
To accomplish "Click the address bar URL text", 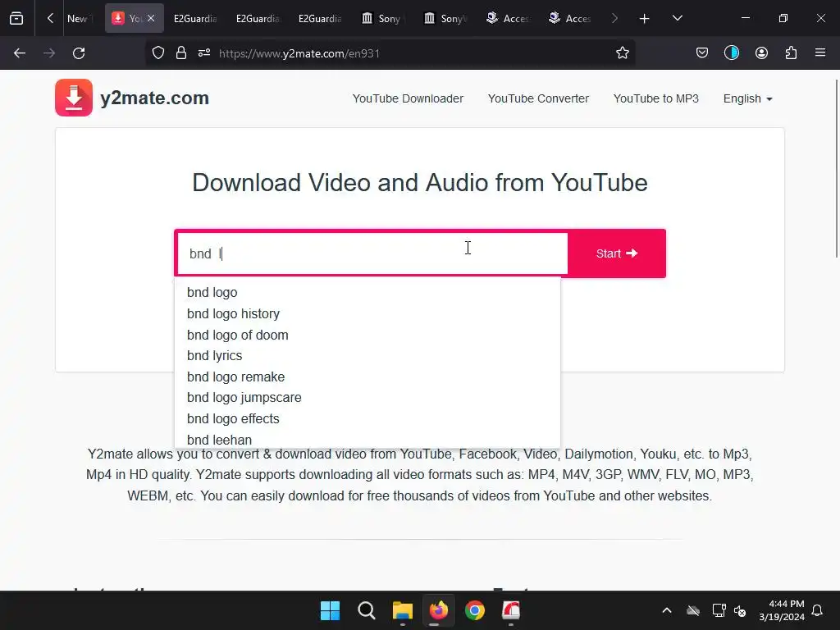I will pyautogui.click(x=299, y=53).
